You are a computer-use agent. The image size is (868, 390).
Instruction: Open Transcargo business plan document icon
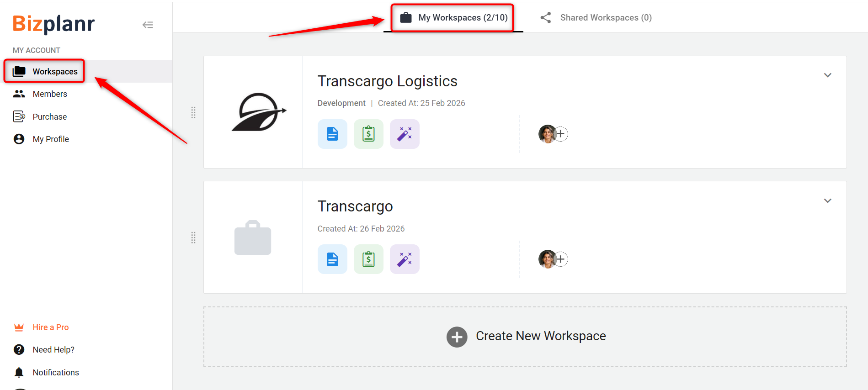click(332, 259)
